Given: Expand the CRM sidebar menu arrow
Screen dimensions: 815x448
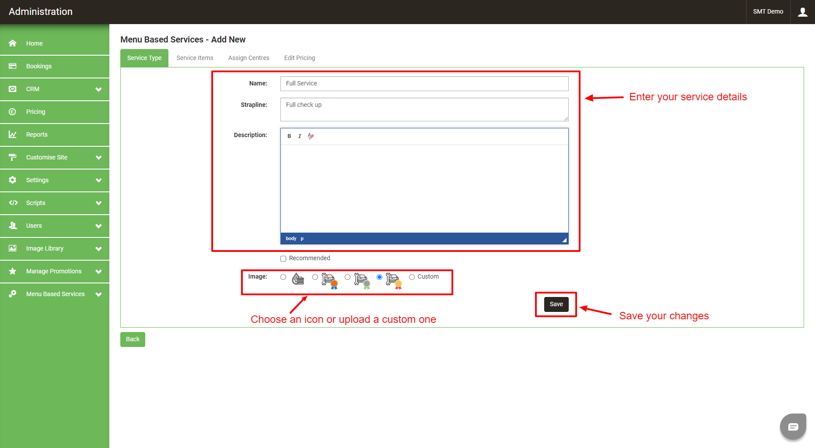Looking at the screenshot, I should coord(98,90).
